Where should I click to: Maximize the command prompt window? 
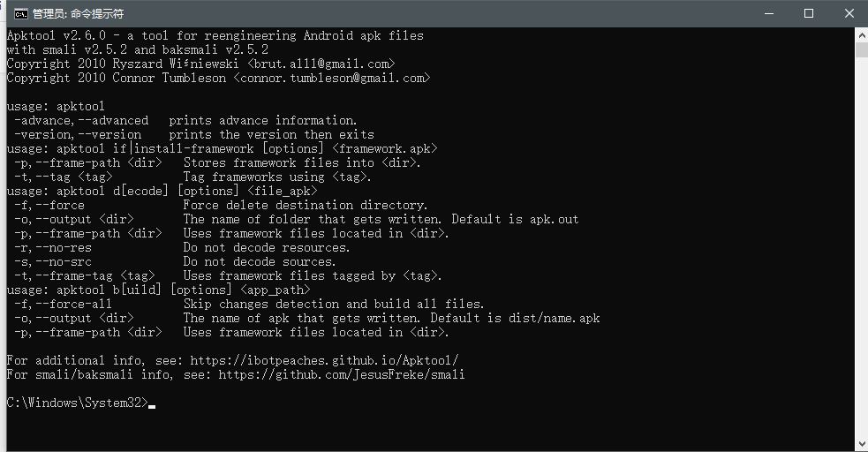808,13
